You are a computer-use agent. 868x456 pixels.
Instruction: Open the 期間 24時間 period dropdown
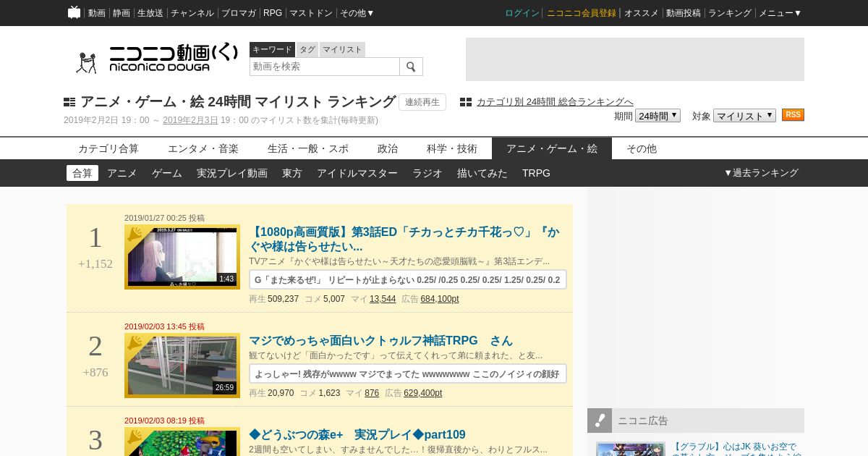[x=658, y=116]
